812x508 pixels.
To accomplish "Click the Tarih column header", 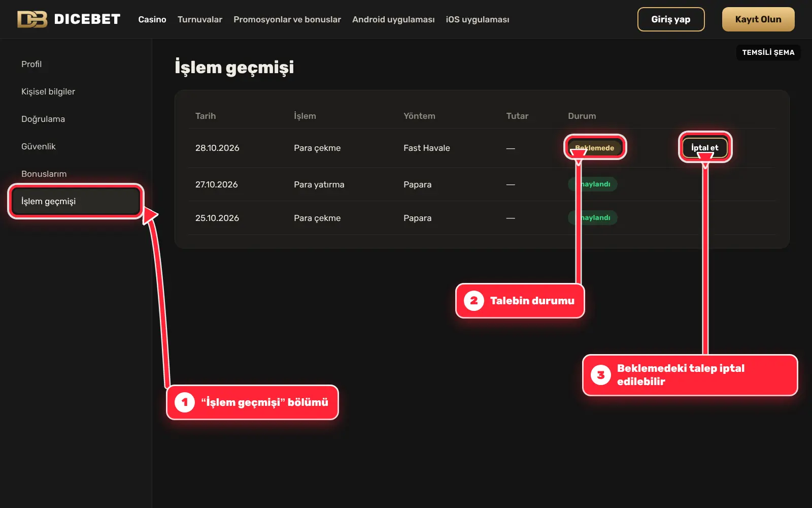I will click(206, 116).
